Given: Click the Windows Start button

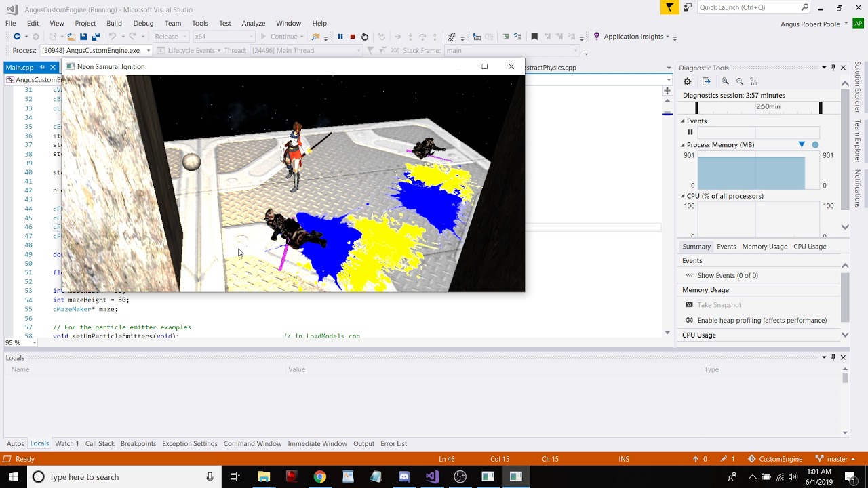Looking at the screenshot, I should 14,476.
